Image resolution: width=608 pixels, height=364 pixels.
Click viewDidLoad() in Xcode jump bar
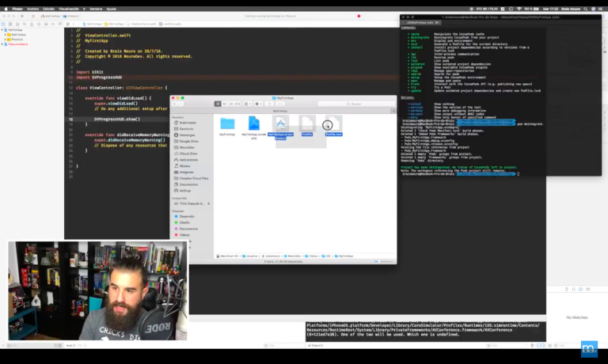171,24
